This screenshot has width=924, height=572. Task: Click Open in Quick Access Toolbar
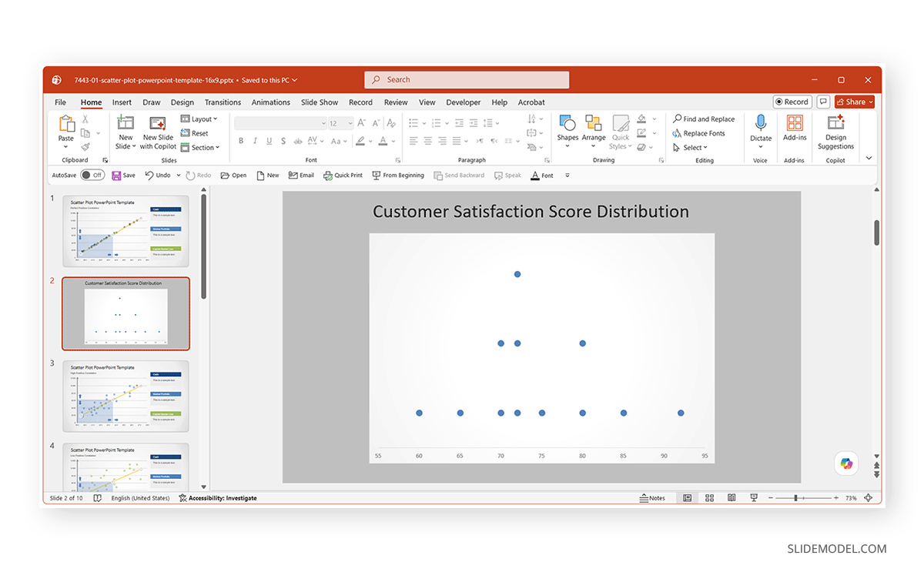point(233,176)
